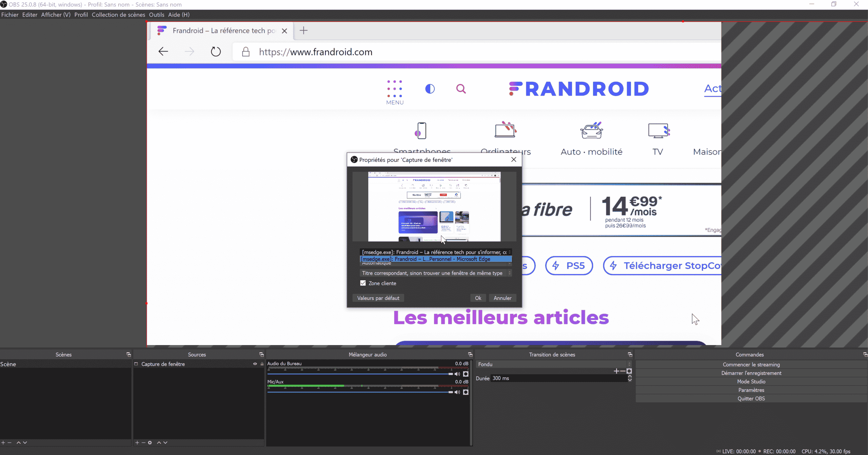Open the Outils menu
This screenshot has height=455, width=868.
tap(157, 15)
